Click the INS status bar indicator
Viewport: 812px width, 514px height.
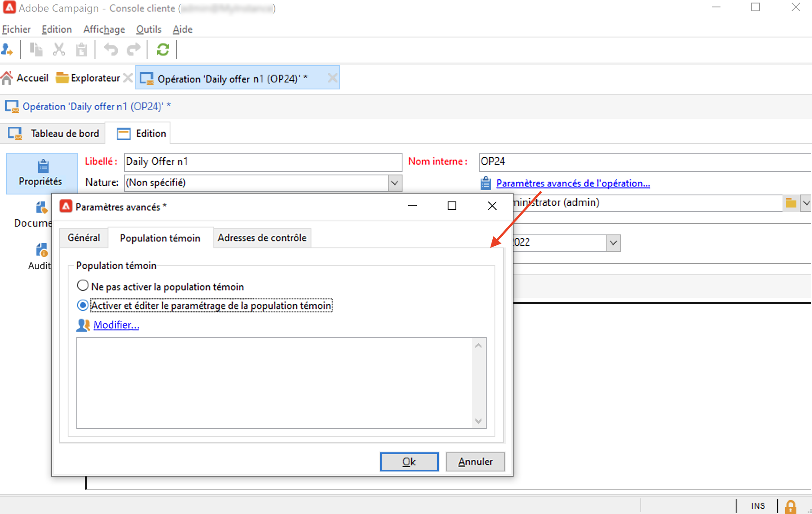pyautogui.click(x=758, y=506)
